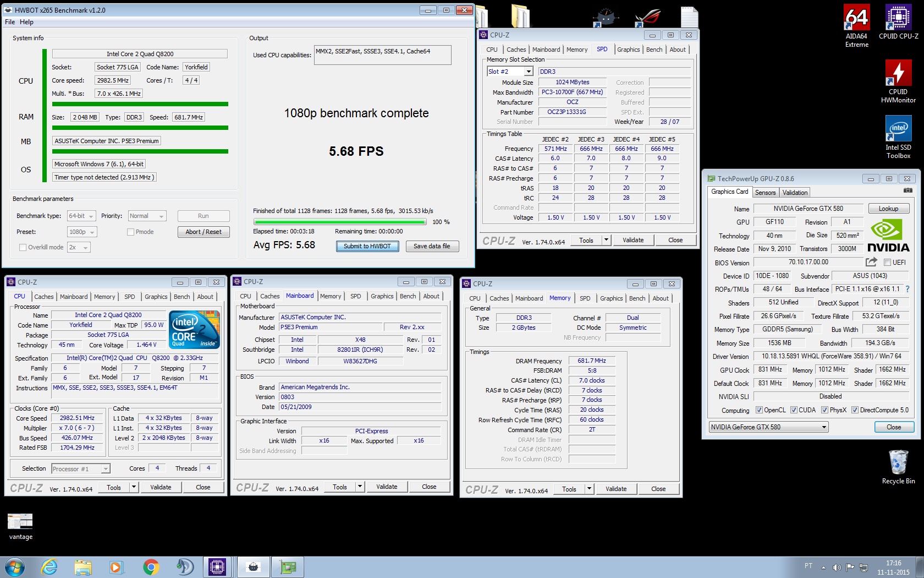Open the File menu in HWBOT
Viewport: 924px width, 578px height.
[x=10, y=22]
